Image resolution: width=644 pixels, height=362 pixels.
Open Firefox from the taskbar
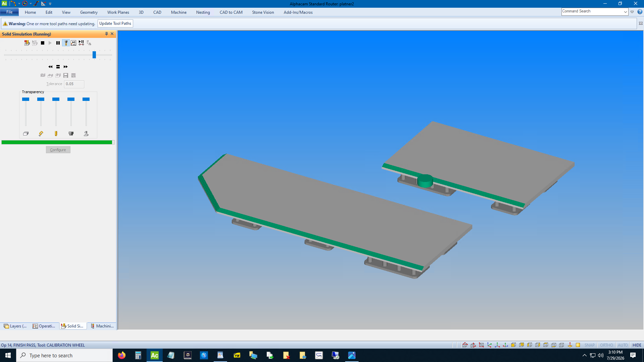pyautogui.click(x=122, y=355)
